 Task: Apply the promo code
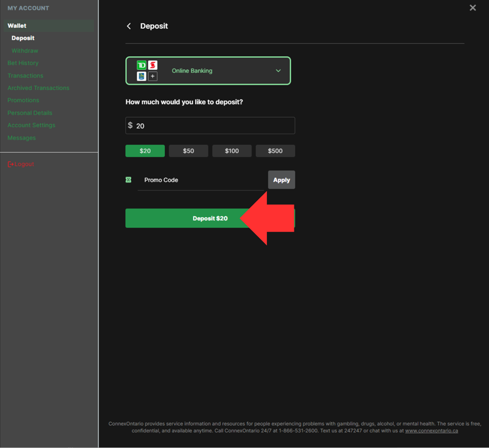[281, 180]
